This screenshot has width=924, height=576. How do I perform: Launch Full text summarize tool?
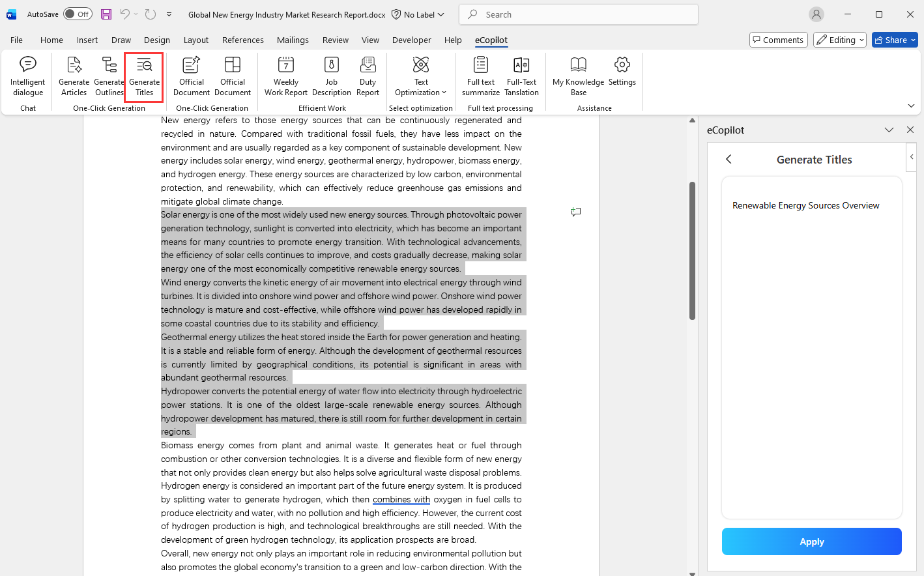tap(480, 76)
